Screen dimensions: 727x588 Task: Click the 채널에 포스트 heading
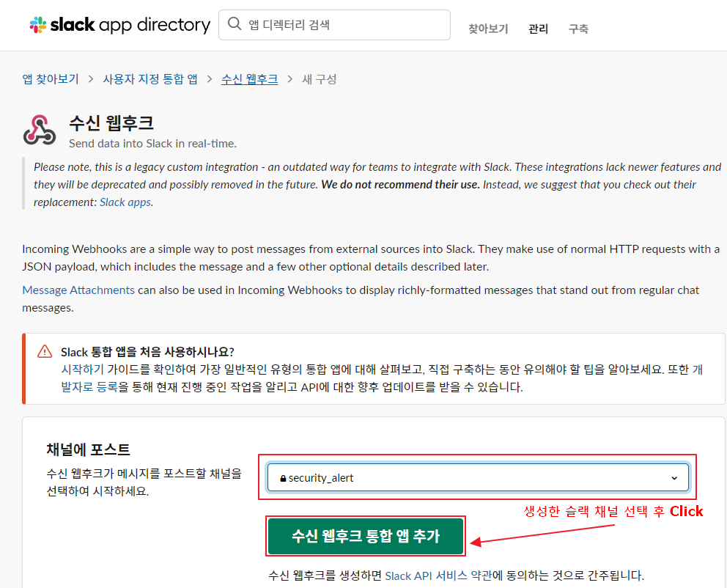(x=88, y=449)
